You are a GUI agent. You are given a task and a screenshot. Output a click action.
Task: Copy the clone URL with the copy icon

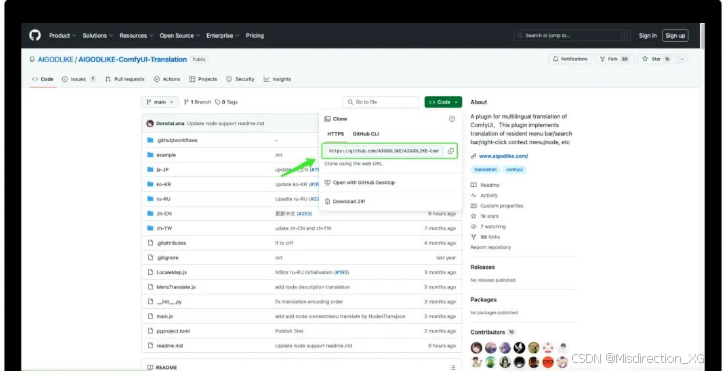[451, 151]
